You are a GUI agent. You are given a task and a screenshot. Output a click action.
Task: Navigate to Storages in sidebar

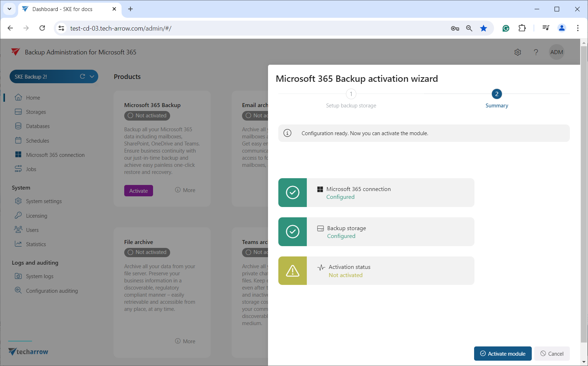point(36,112)
